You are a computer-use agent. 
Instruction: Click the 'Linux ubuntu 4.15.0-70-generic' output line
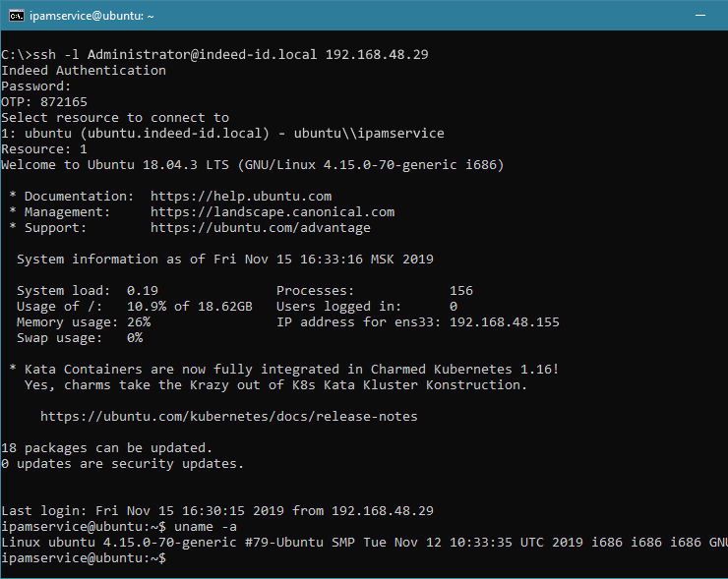pos(364,543)
